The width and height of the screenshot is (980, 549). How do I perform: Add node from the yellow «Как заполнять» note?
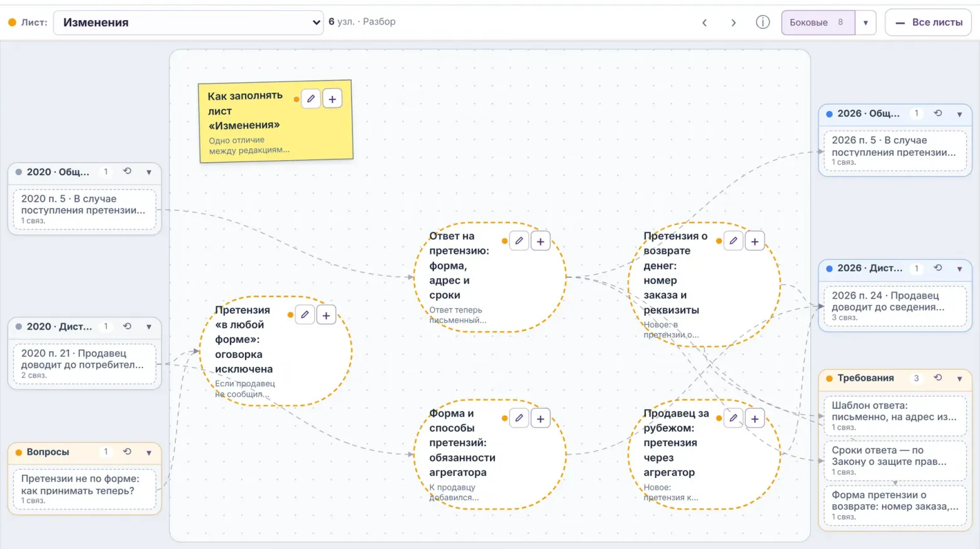pos(332,99)
